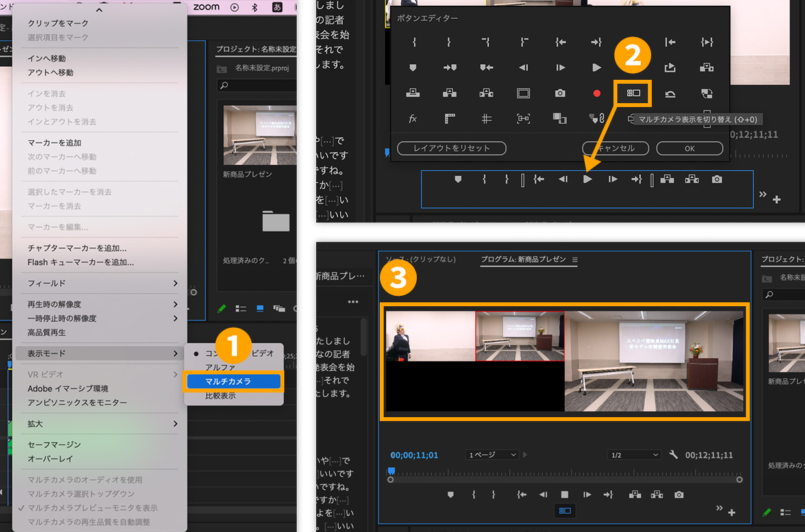Viewport: 805px width, 532px height.
Task: Expand overflow chevrons beside Program monitor plus icon
Action: click(x=719, y=508)
